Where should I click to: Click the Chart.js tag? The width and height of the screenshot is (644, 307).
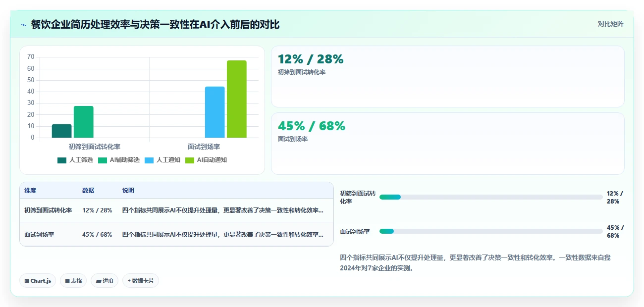tap(38, 281)
